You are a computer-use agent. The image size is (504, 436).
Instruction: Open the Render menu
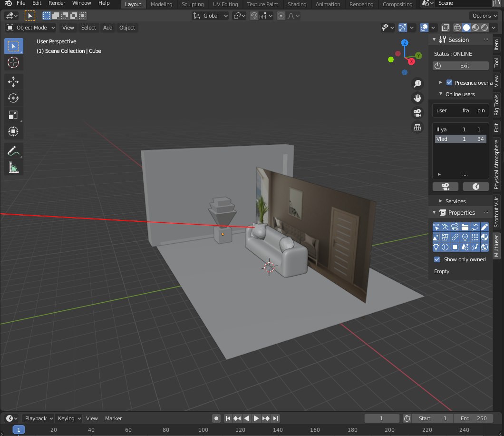57,3
